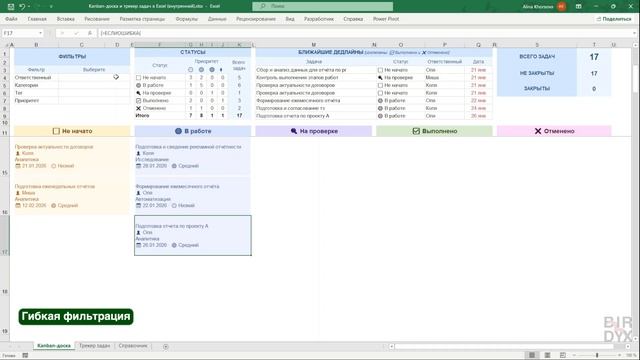Click the New sheet plus button
This screenshot has height=360, width=640.
(x=166, y=347)
